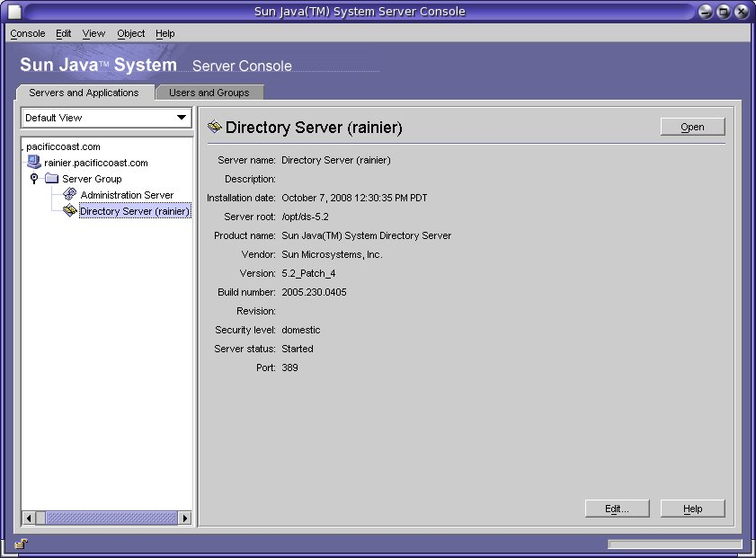Click Vendor value Sun Microsystems, Inc.
The height and width of the screenshot is (558, 756).
coord(333,254)
